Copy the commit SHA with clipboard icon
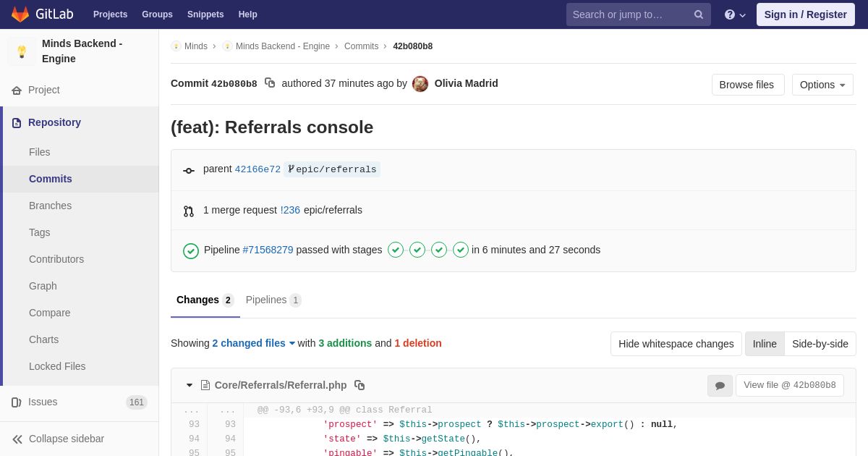868x456 pixels. [x=270, y=83]
